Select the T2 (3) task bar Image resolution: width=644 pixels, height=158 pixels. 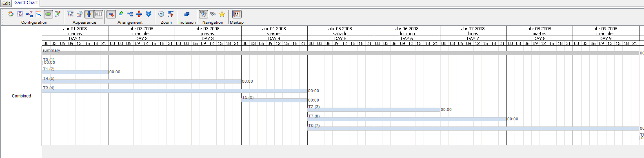374,110
